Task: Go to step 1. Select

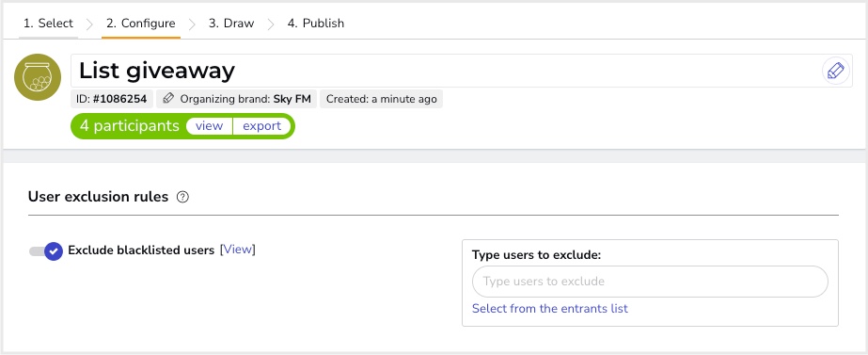Action: tap(48, 24)
